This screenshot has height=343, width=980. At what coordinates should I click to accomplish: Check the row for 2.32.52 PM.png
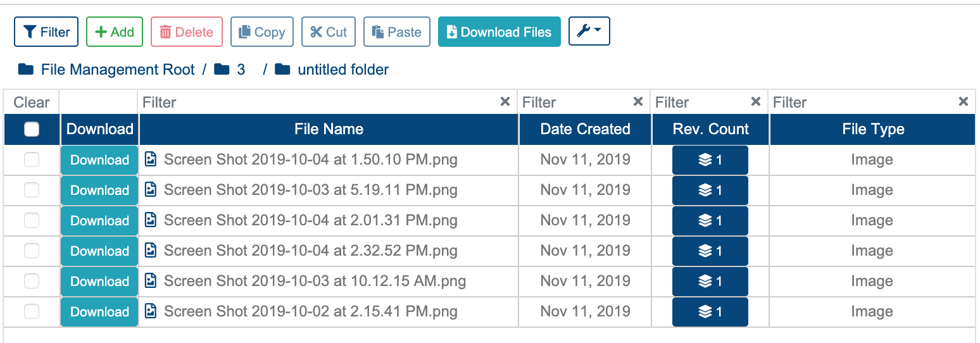(32, 251)
